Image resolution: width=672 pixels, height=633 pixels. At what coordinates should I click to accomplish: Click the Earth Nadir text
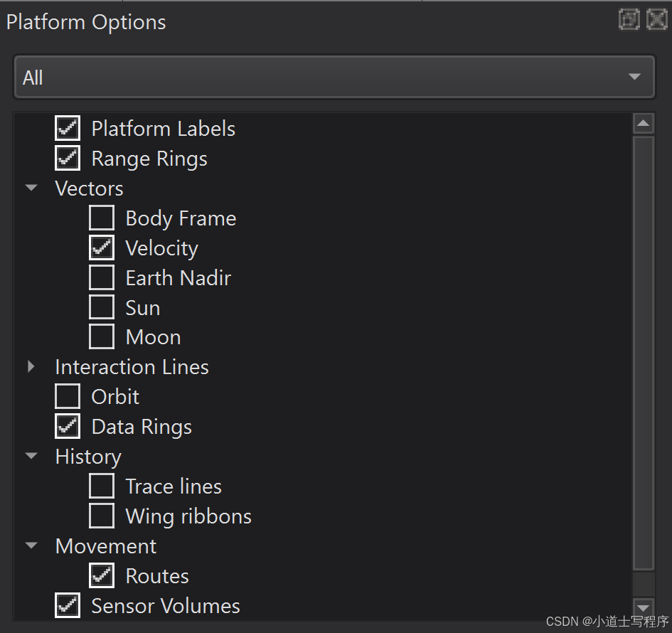178,278
